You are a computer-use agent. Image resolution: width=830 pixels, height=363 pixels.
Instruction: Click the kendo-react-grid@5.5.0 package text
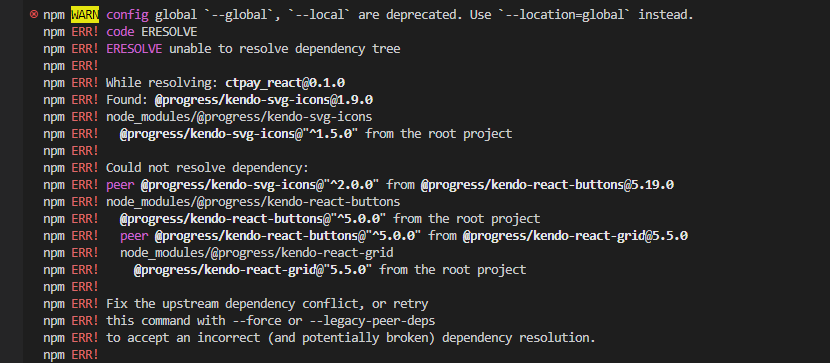pos(575,235)
